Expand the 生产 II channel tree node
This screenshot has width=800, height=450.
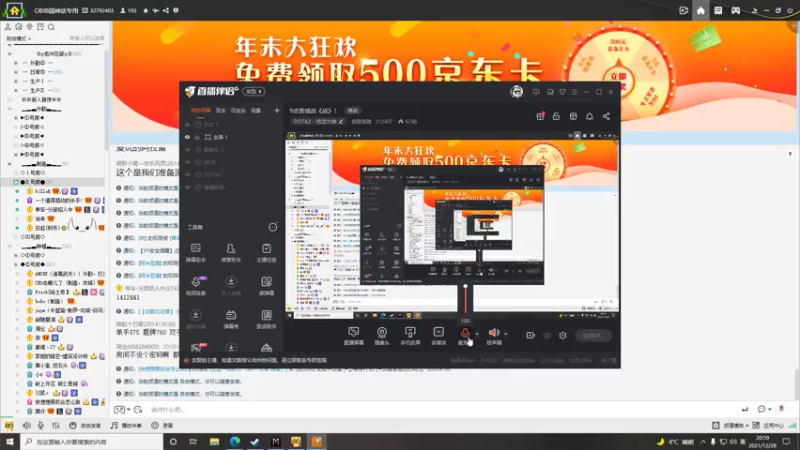coord(16,90)
